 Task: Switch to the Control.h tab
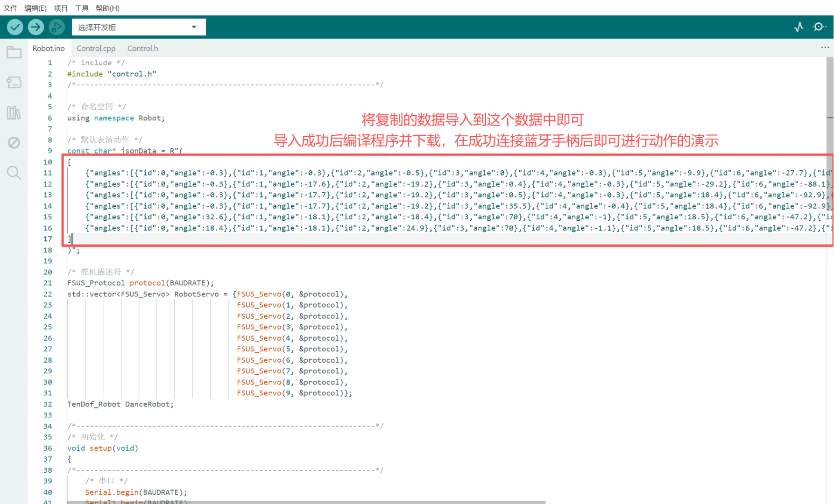point(142,48)
